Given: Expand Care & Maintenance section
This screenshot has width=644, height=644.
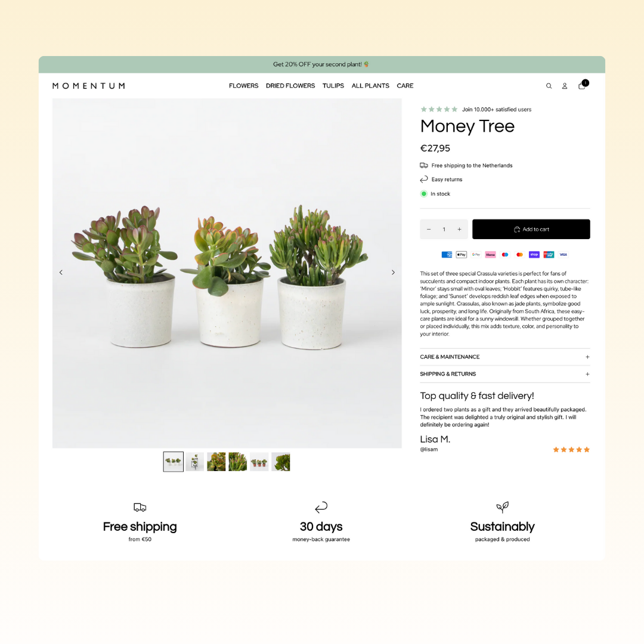Looking at the screenshot, I should click(x=505, y=357).
